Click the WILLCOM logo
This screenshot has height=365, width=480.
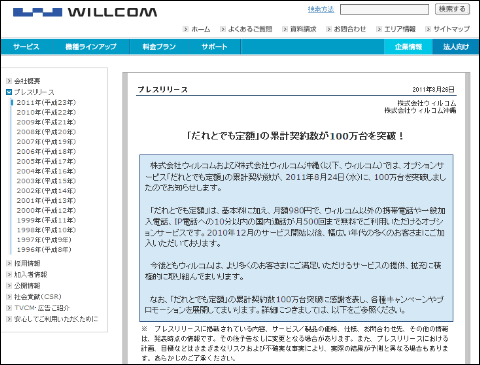[85, 12]
